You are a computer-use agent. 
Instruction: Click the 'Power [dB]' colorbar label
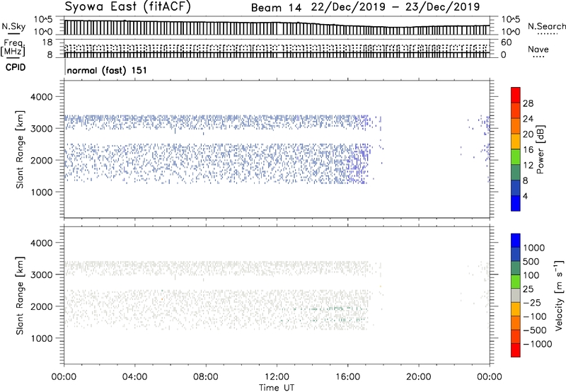click(540, 149)
